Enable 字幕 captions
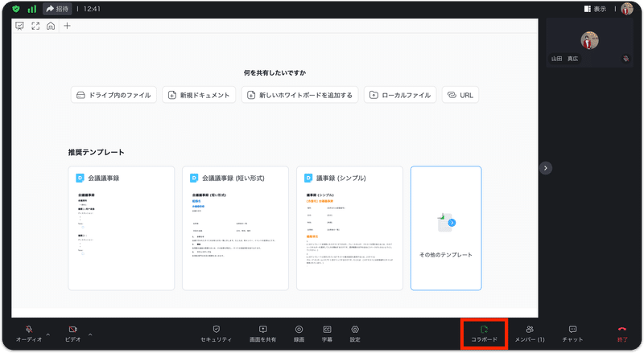Viewport: 644px width, 353px height. [x=327, y=334]
